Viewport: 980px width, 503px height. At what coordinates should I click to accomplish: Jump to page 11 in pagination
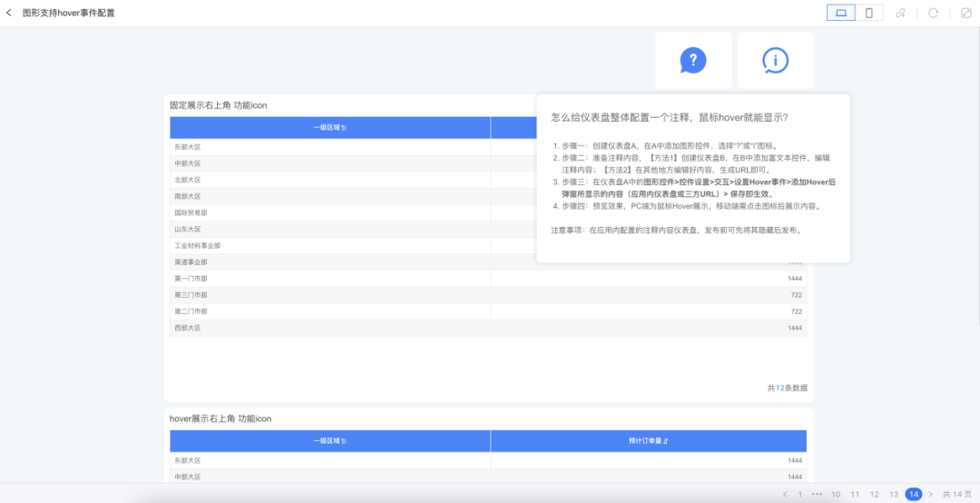click(x=855, y=494)
